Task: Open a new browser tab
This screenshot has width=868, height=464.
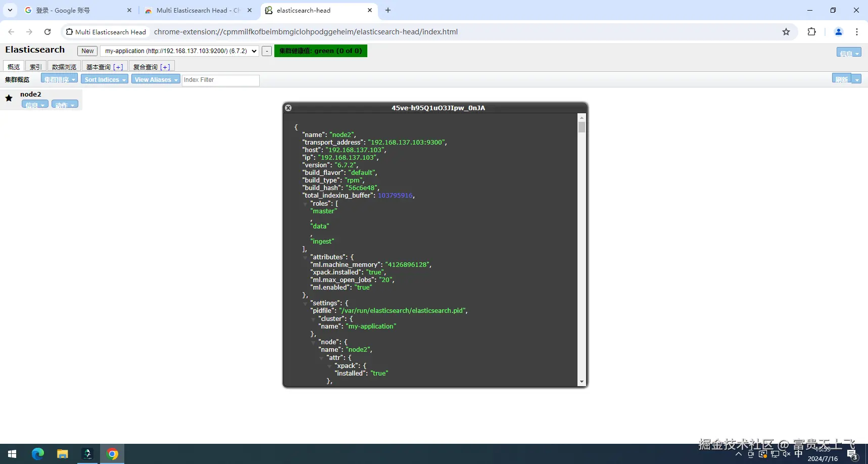Action: (388, 10)
